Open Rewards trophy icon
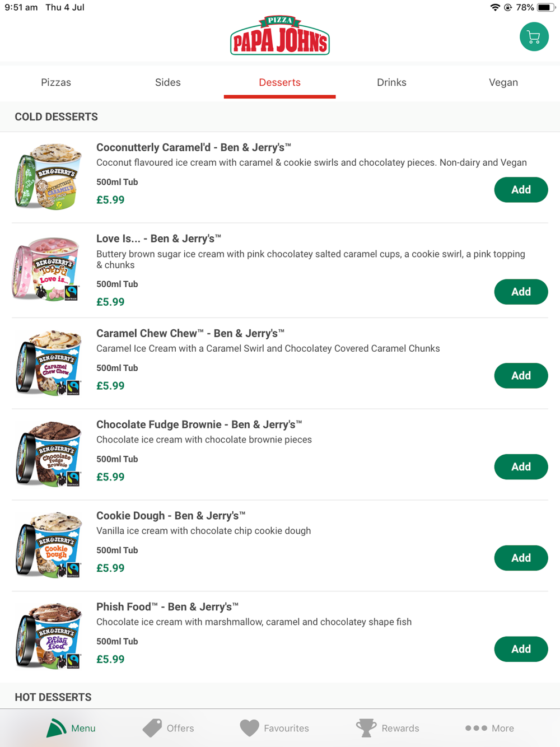560x747 pixels. coord(366,727)
